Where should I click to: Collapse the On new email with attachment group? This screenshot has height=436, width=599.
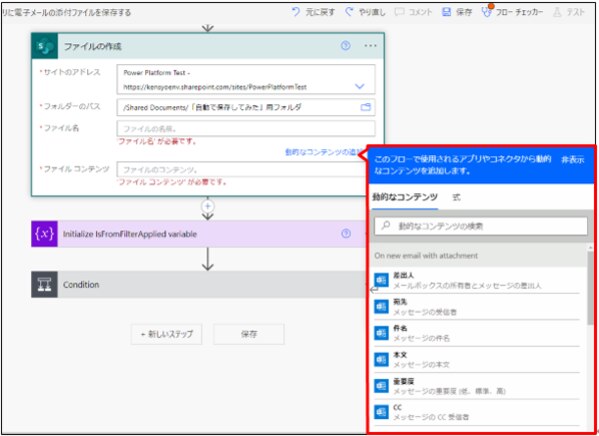478,256
